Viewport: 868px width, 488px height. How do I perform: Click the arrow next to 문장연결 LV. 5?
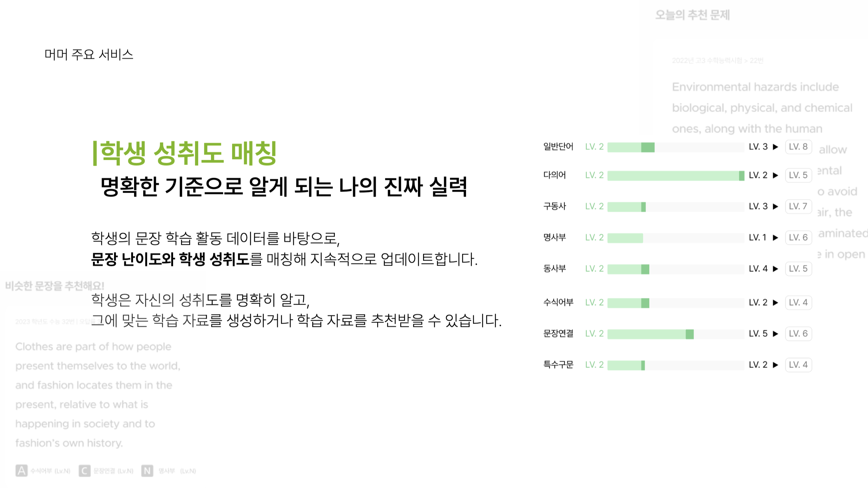point(775,334)
